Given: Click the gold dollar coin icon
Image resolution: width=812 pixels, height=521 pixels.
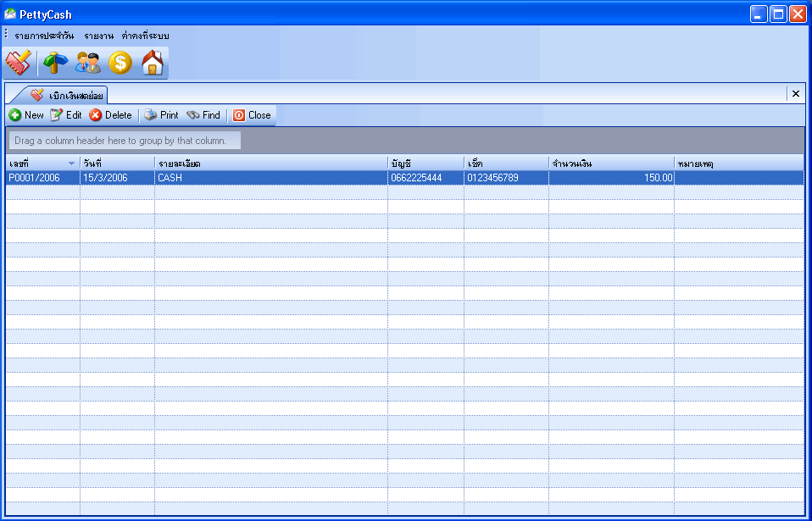Looking at the screenshot, I should pos(120,64).
